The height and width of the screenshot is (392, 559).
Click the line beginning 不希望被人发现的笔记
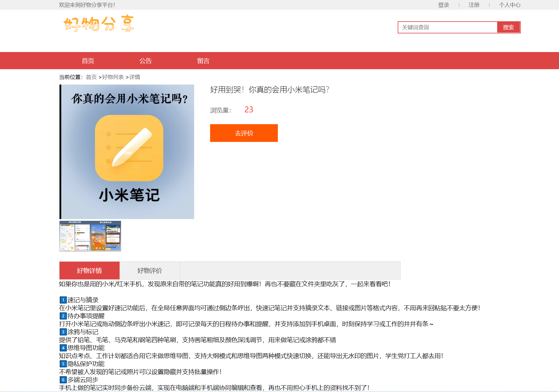[140, 372]
